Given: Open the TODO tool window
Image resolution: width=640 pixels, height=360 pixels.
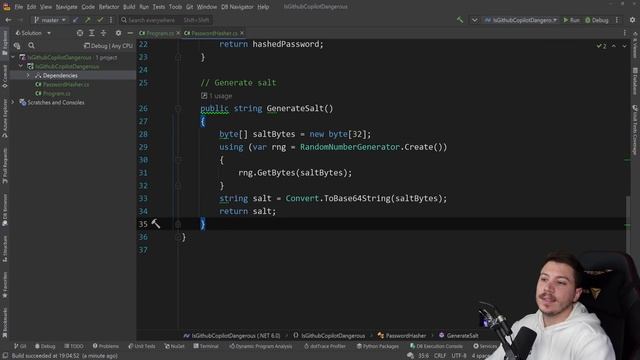Looking at the screenshot, I should tap(74, 346).
